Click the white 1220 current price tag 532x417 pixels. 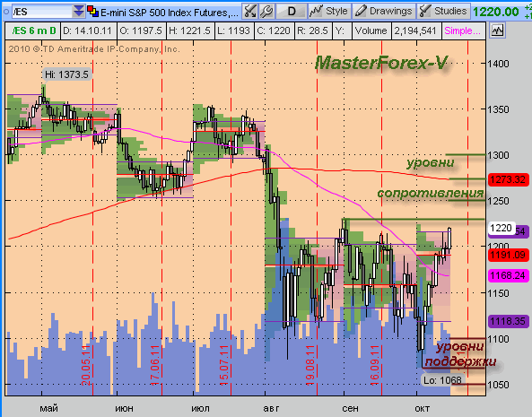coord(501,228)
